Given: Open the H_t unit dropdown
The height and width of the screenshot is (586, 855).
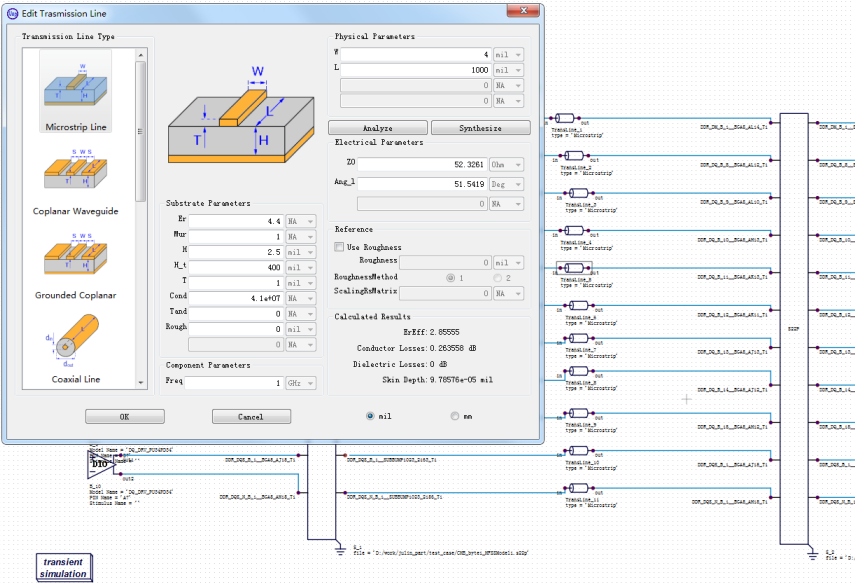Looking at the screenshot, I should pos(301,268).
